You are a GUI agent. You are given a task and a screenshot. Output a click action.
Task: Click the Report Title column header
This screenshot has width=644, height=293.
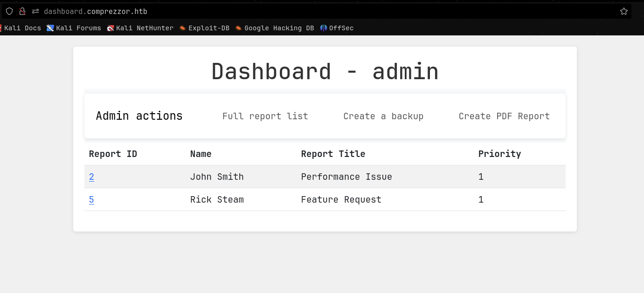[x=333, y=154]
